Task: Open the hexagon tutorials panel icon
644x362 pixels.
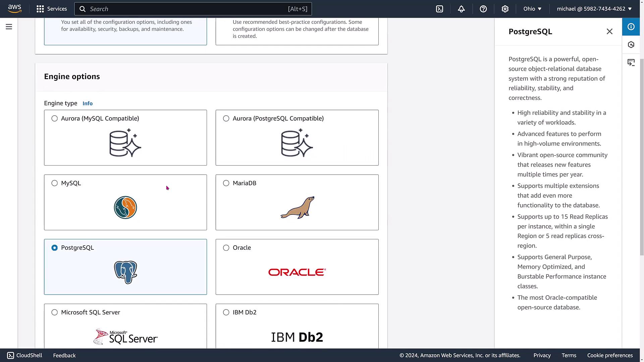Action: [631, 45]
